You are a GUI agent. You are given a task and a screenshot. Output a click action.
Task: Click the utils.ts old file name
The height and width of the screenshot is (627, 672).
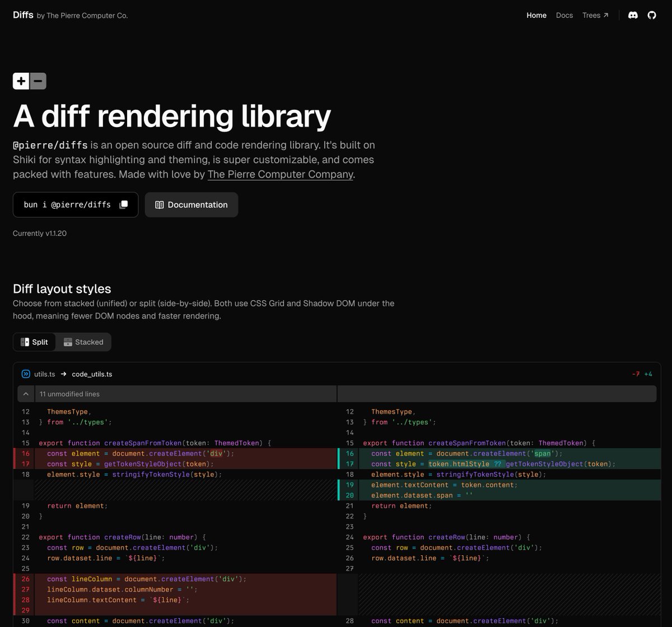coord(45,374)
